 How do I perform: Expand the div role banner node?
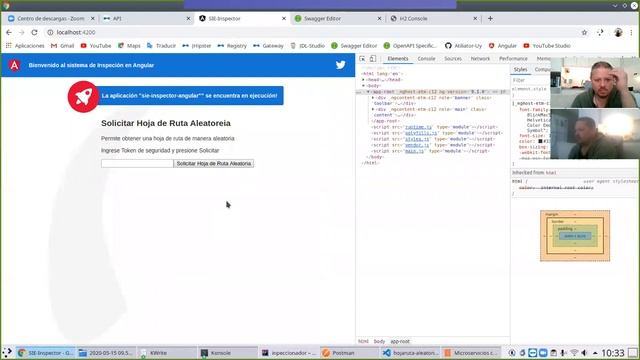pyautogui.click(x=373, y=98)
